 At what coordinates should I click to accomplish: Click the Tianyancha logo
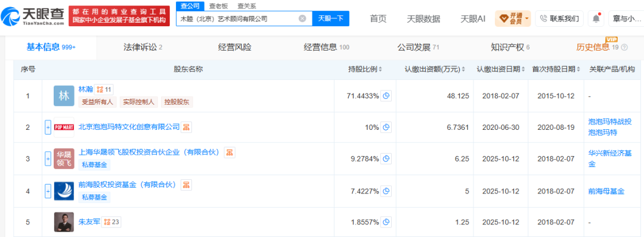(33, 17)
